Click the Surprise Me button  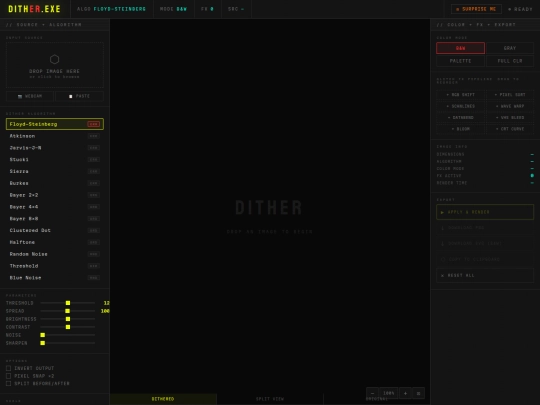pos(476,9)
